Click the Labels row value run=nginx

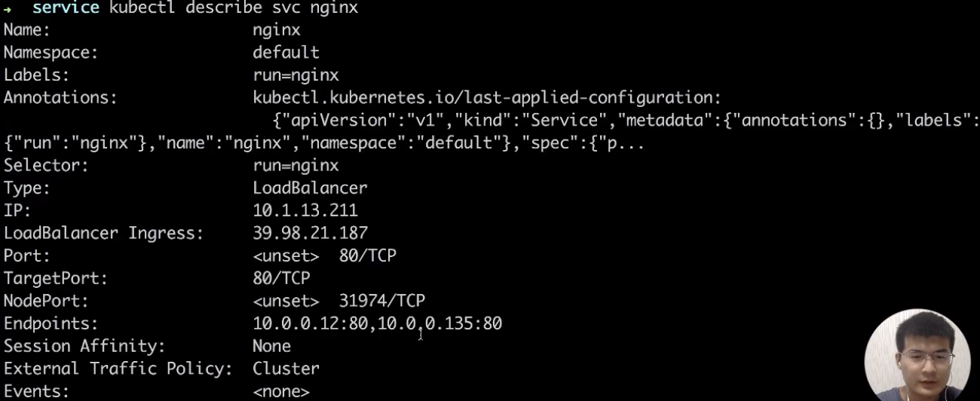click(296, 75)
